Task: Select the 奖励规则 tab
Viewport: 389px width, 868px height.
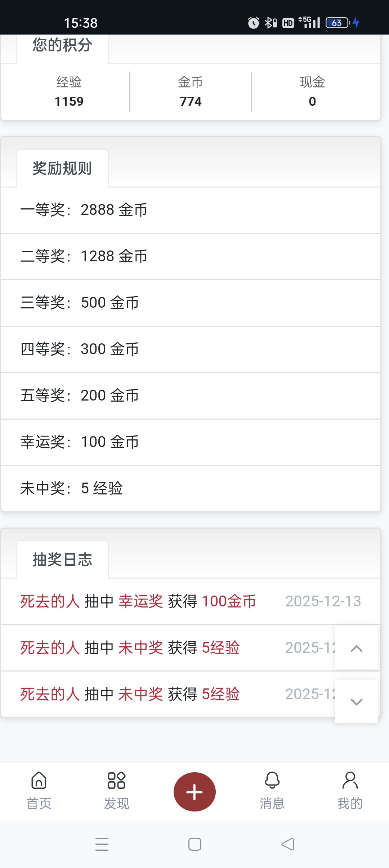Action: tap(62, 168)
